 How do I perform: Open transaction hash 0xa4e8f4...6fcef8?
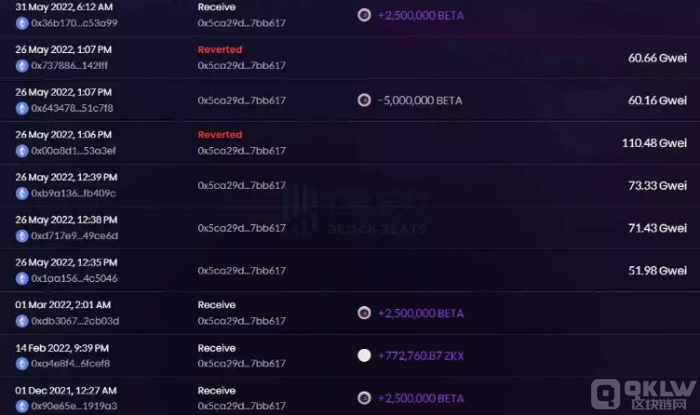(x=71, y=364)
